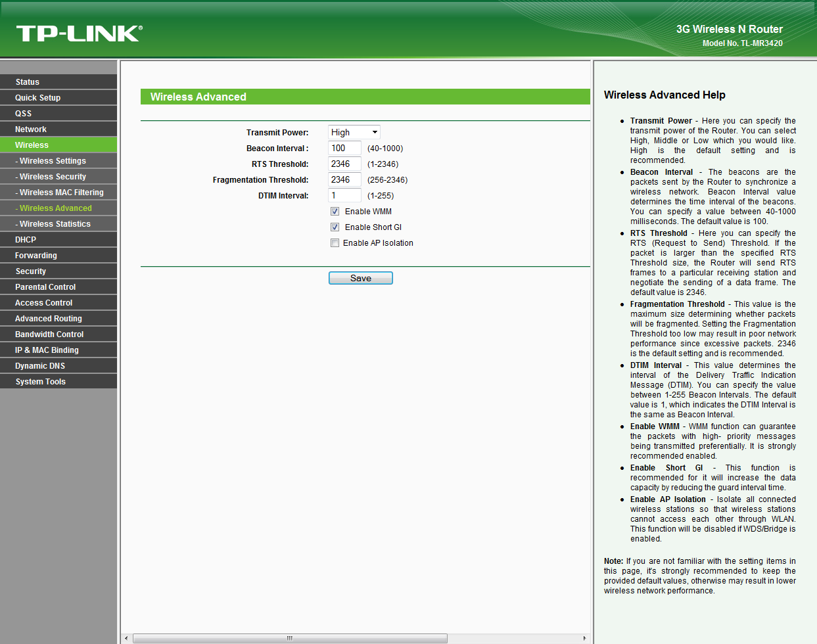
Task: Click the Save button
Action: [x=360, y=278]
